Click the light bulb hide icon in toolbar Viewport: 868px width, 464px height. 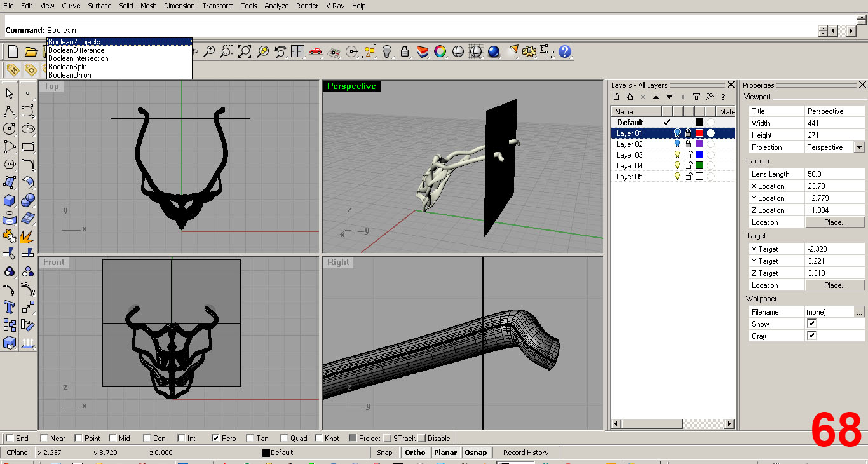[x=387, y=51]
